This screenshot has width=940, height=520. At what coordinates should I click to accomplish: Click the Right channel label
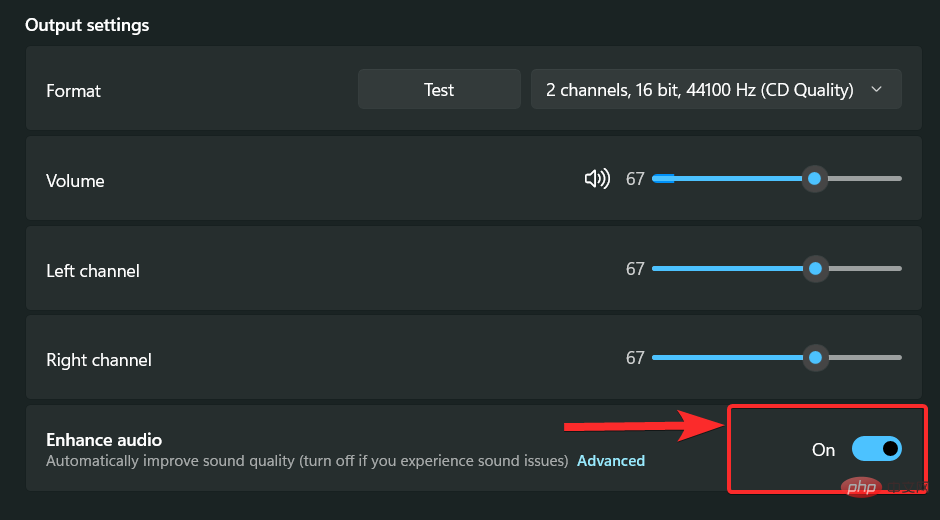pos(99,360)
